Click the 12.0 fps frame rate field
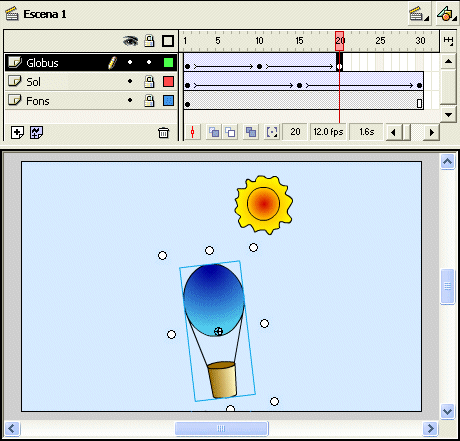Viewport: 460px width, 441px height. click(328, 132)
